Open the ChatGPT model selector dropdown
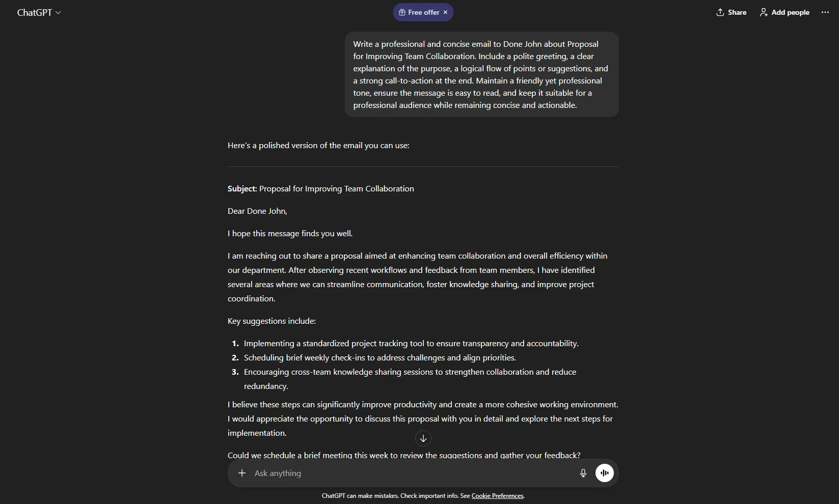Viewport: 839px width, 504px height. [39, 12]
